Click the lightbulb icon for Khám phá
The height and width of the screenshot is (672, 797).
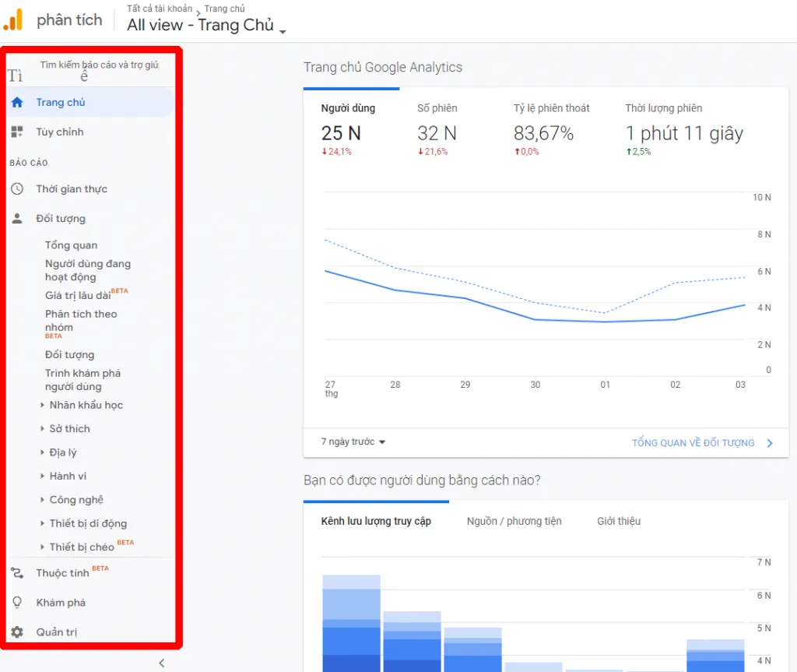[17, 602]
